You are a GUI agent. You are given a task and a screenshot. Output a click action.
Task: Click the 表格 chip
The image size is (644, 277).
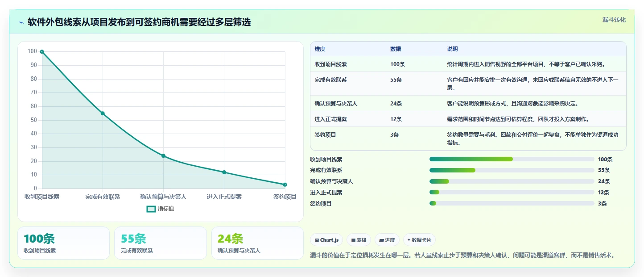click(359, 240)
